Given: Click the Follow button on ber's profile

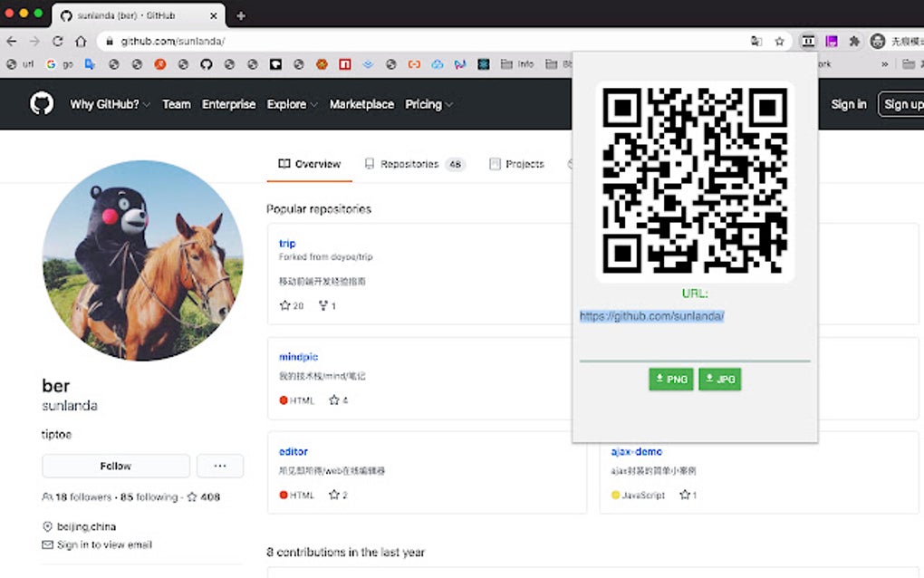Looking at the screenshot, I should tap(115, 466).
